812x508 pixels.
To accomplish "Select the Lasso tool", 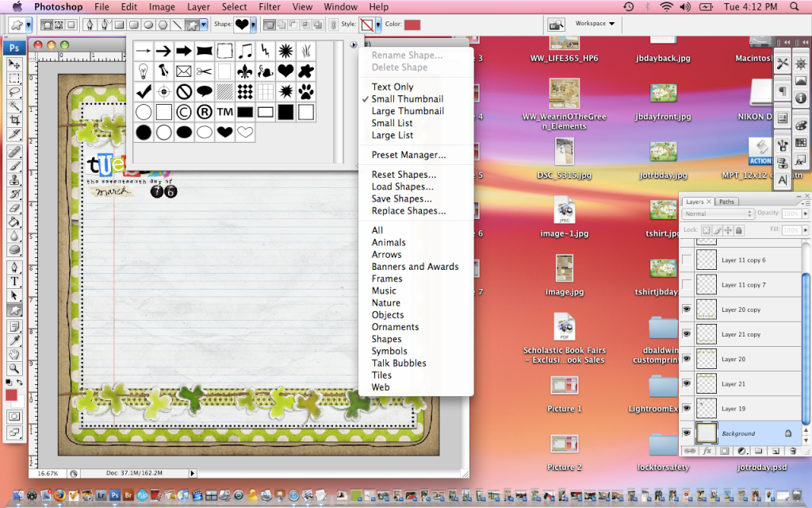I will (x=14, y=92).
